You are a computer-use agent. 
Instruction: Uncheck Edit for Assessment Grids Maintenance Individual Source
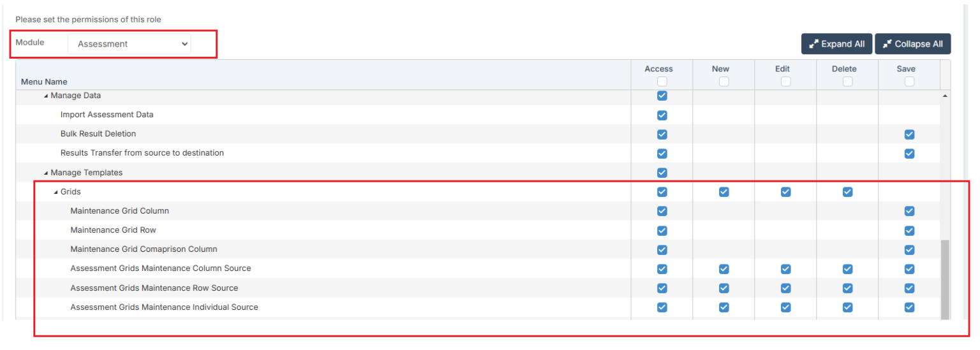(785, 307)
